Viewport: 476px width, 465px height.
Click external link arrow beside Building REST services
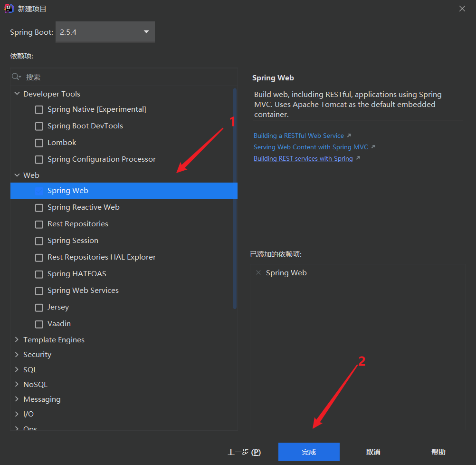(358, 158)
